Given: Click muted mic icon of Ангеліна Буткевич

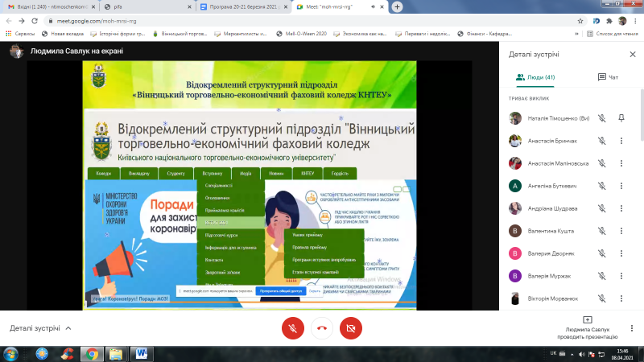Looking at the screenshot, I should tap(601, 186).
